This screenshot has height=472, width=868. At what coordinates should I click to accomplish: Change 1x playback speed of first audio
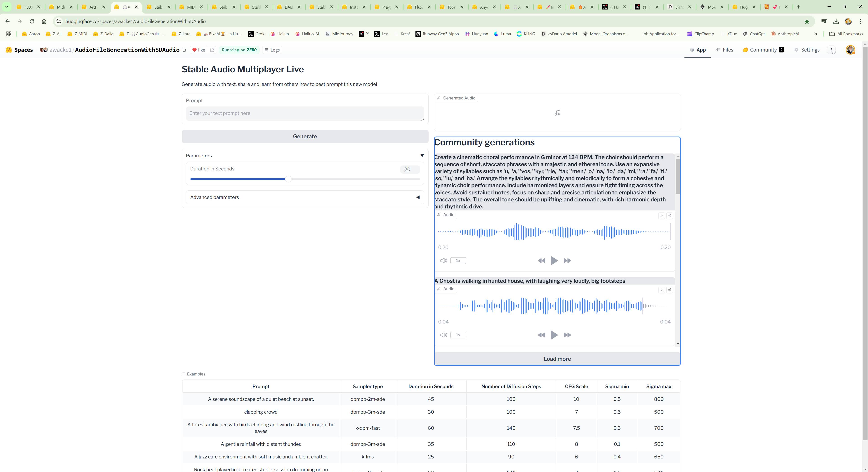point(458,260)
